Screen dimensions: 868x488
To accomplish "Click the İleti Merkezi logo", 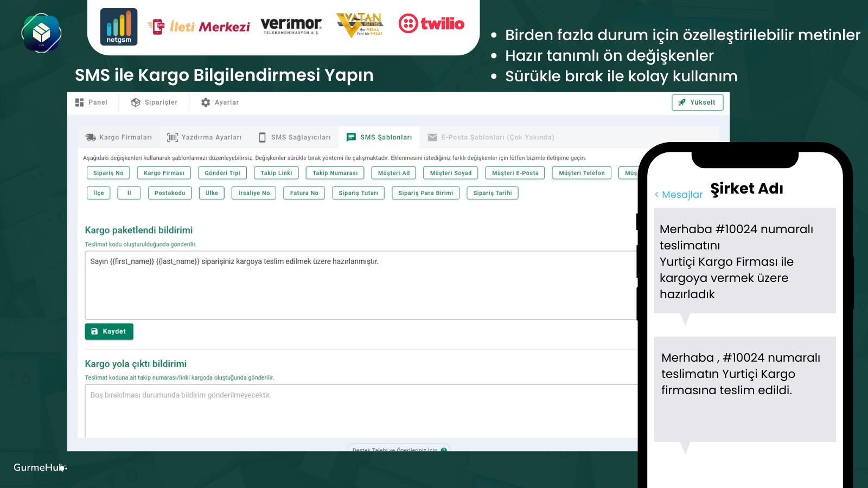I will tap(199, 27).
